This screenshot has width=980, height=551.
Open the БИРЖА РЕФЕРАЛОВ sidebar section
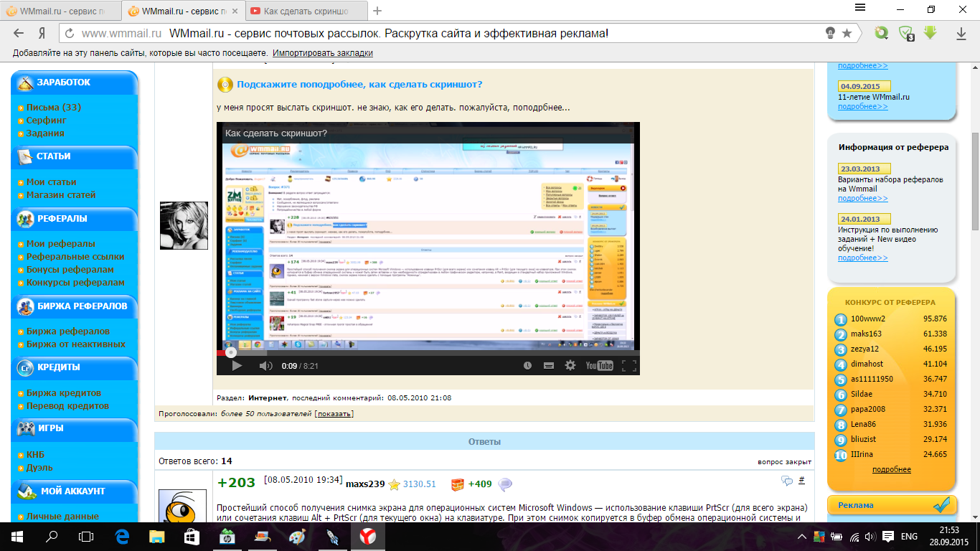(75, 306)
